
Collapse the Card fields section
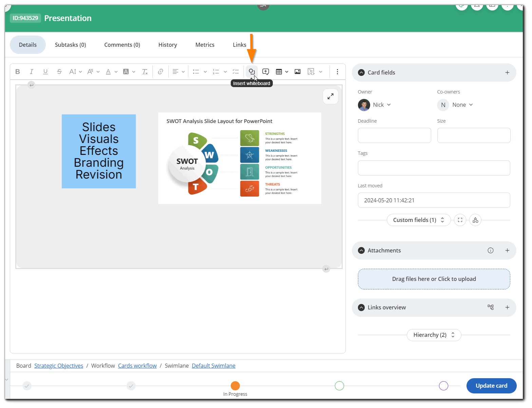point(361,73)
